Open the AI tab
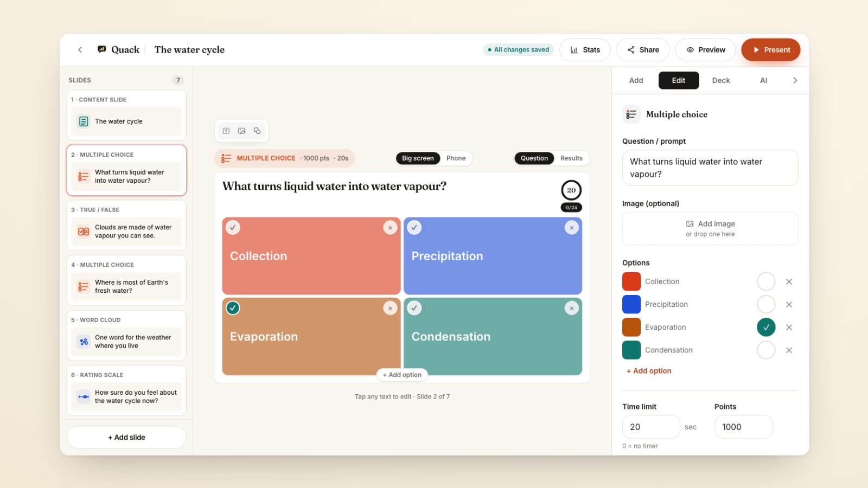 [x=763, y=80]
